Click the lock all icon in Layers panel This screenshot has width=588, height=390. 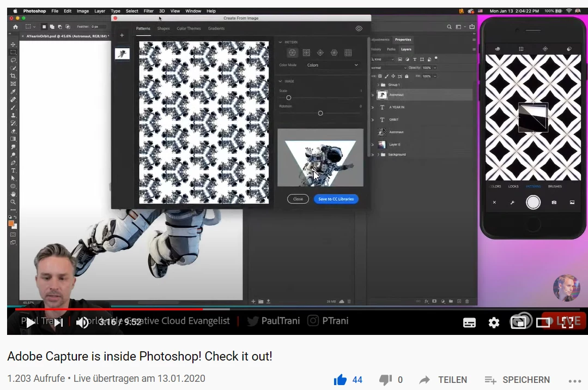(407, 76)
